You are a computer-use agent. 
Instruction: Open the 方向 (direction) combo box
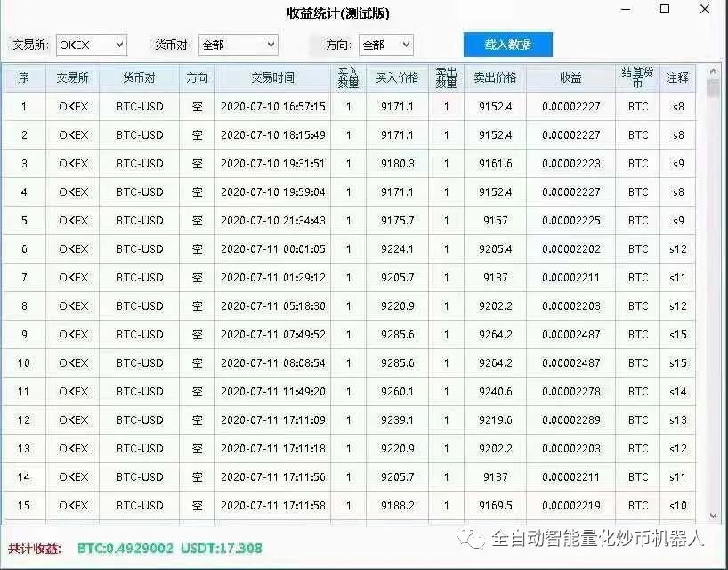pyautogui.click(x=385, y=45)
